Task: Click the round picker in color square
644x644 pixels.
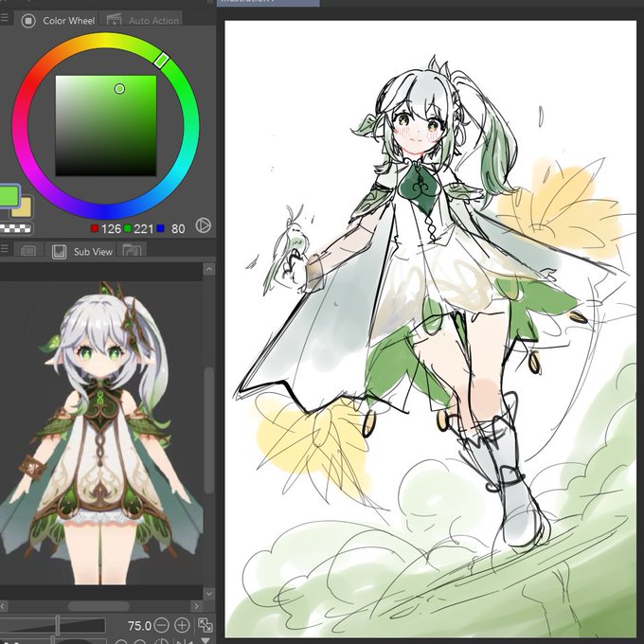Action: pyautogui.click(x=119, y=89)
